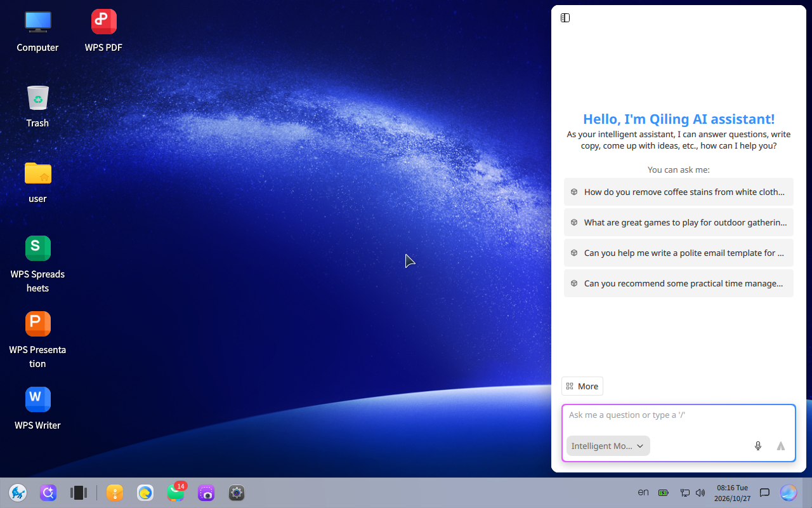Select the user folder desktop icon
The image size is (812, 508).
click(37, 182)
